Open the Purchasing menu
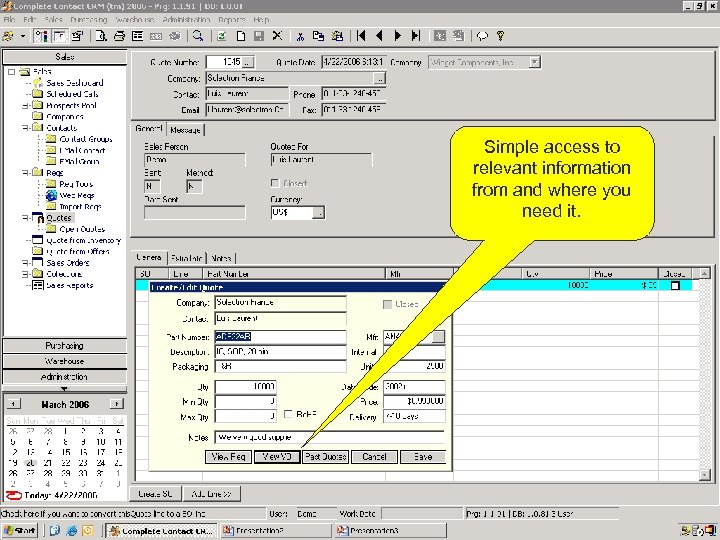The width and height of the screenshot is (720, 540). pyautogui.click(x=89, y=20)
